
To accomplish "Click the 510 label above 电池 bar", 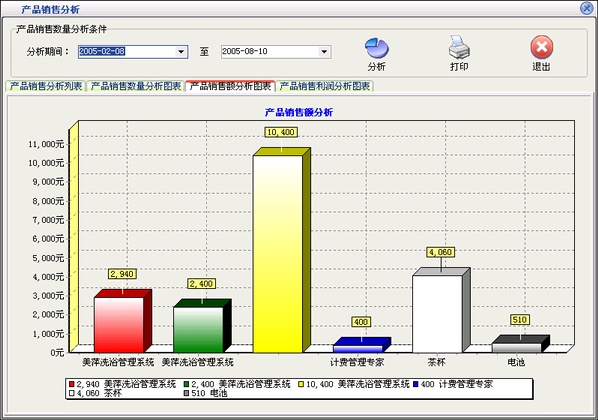I will click(519, 320).
